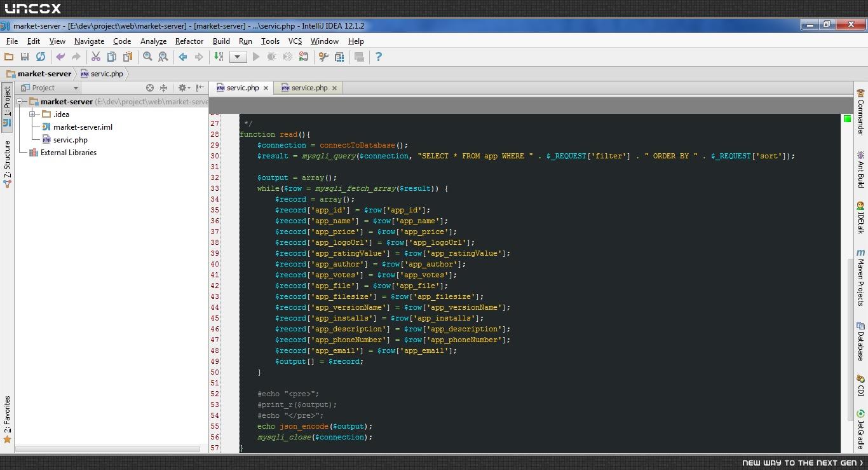Open Project panel gear settings menu
The image size is (868, 470).
click(184, 88)
